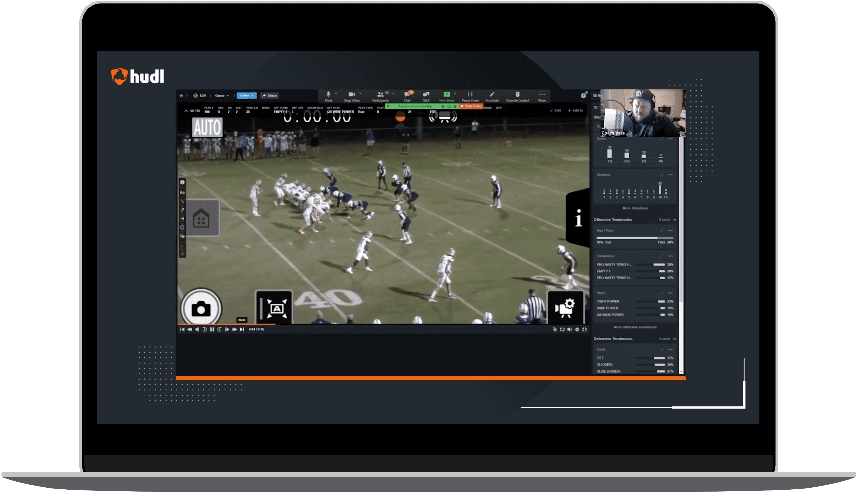Select the arrow drawing tool
This screenshot has width=868, height=492.
click(x=182, y=210)
